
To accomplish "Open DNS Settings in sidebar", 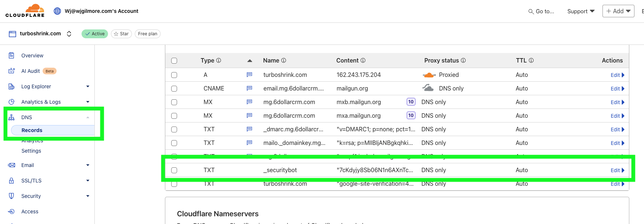I will coord(31,151).
